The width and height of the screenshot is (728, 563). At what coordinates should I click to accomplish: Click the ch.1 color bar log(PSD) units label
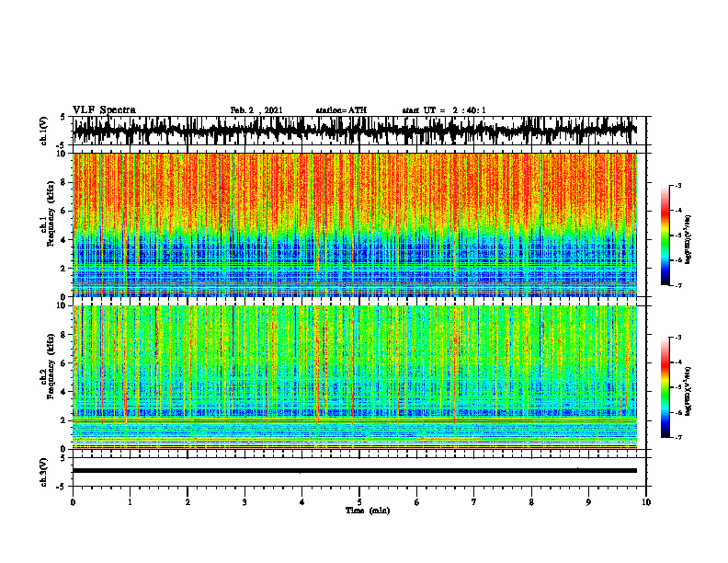pyautogui.click(x=689, y=240)
